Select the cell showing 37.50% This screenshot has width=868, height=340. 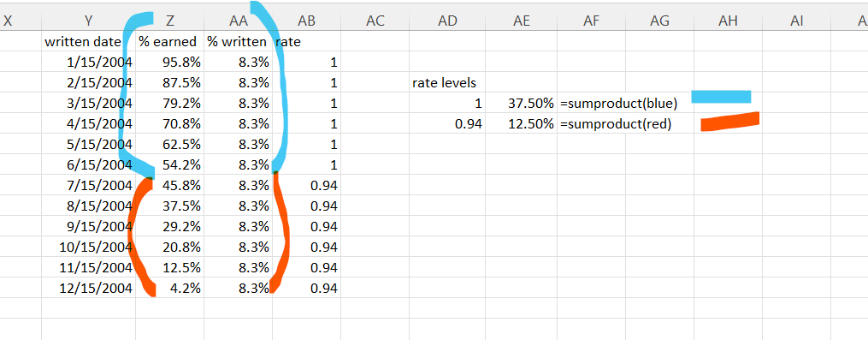coord(522,103)
